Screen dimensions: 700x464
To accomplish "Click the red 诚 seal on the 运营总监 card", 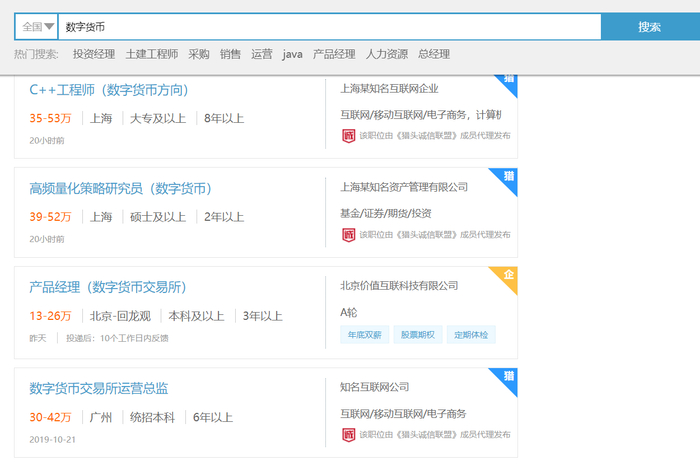I will (349, 435).
